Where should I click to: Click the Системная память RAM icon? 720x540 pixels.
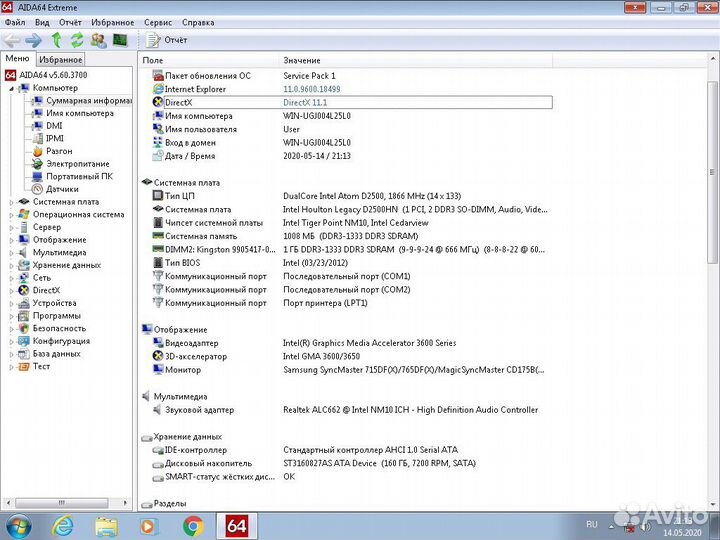[158, 236]
